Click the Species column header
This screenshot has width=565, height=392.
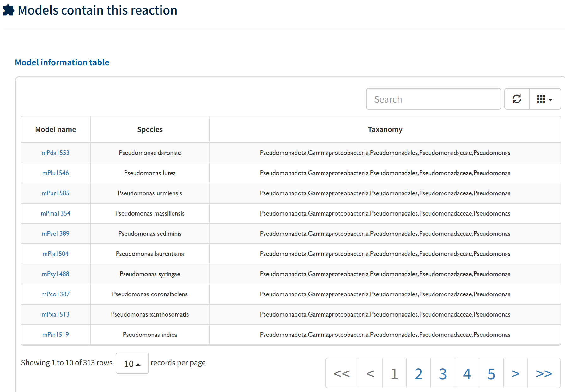pos(150,129)
